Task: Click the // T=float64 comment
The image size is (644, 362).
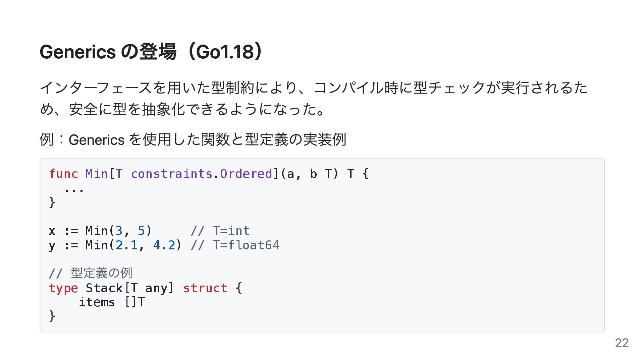Action: pos(235,245)
